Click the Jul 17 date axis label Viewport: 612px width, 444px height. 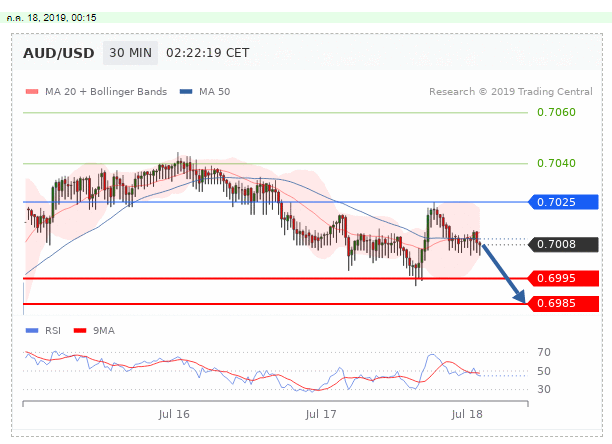(x=321, y=414)
